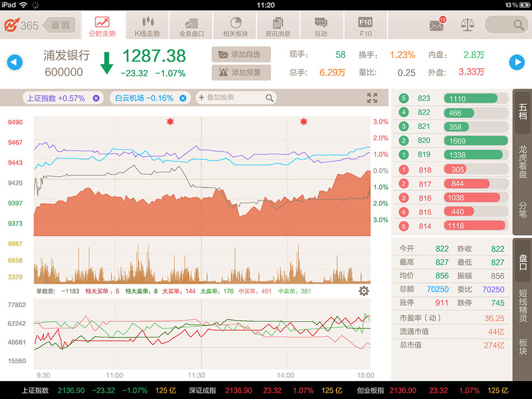Viewport: 532px width, 399px height.
Task: Select the 短线精灵 side tab
Action: click(522, 306)
